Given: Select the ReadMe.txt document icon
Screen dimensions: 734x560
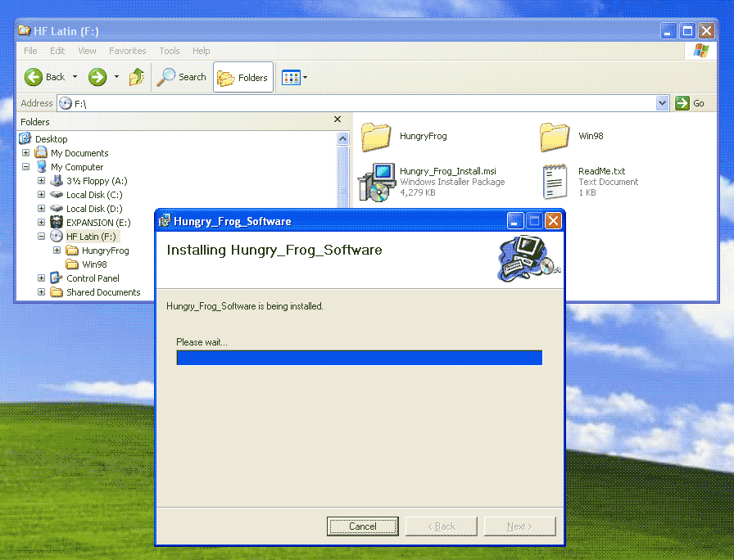Looking at the screenshot, I should tap(555, 182).
